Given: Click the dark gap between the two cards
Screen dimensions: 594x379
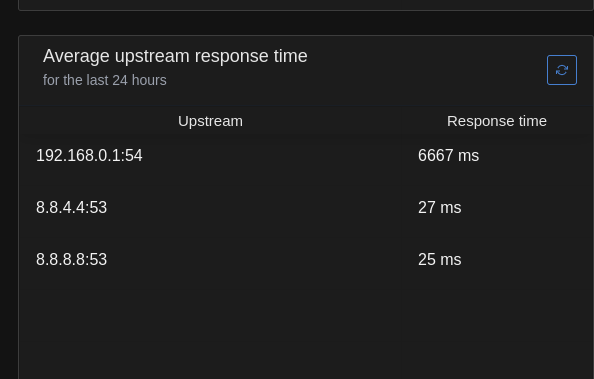Looking at the screenshot, I should tap(306, 23).
